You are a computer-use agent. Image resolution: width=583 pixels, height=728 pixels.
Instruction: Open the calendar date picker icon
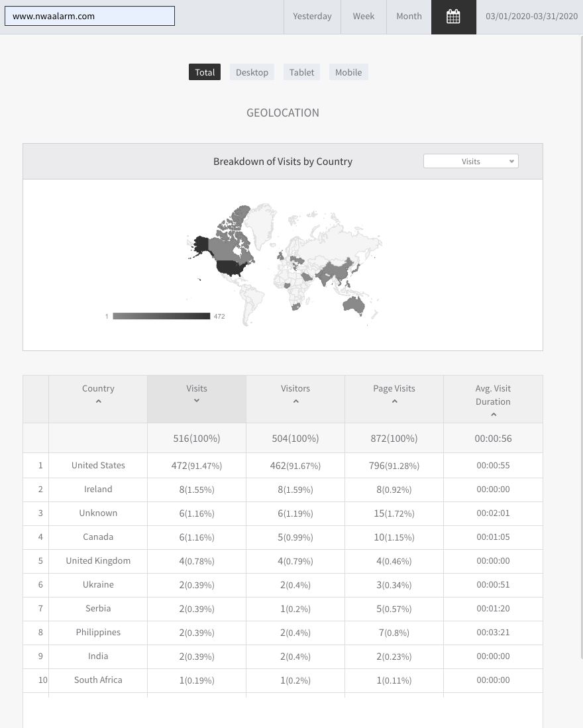453,17
